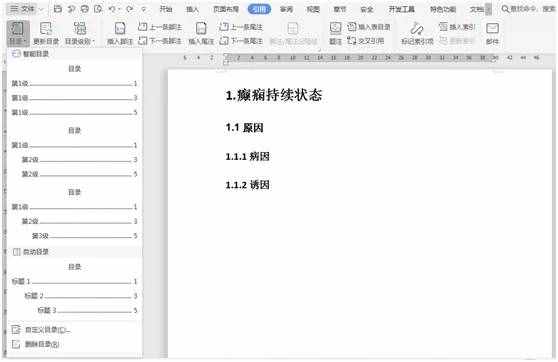Click the redo arrow icon
558x362 pixels.
tap(130, 9)
